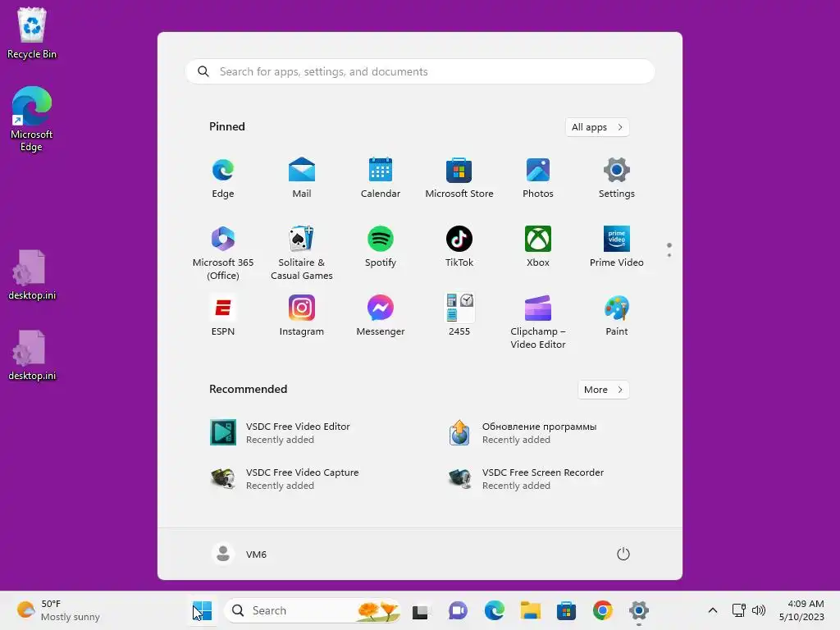Open the ESPN app
The image size is (840, 630).
tap(223, 316)
